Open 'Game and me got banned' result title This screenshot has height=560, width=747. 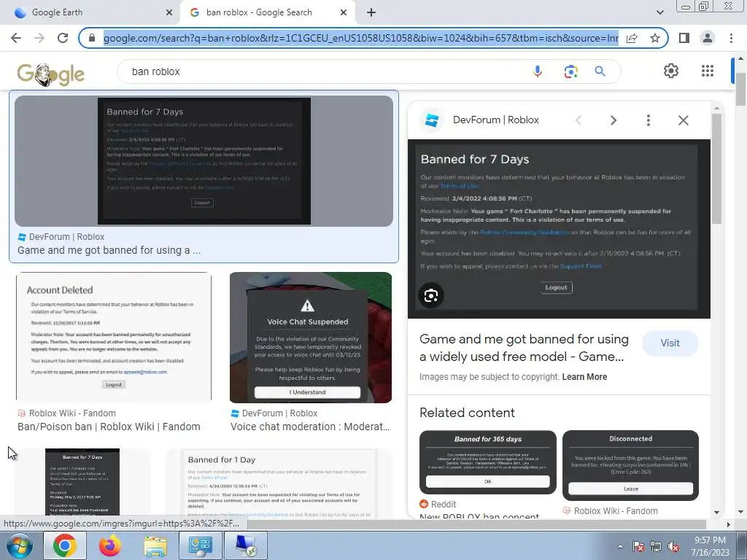pyautogui.click(x=109, y=251)
